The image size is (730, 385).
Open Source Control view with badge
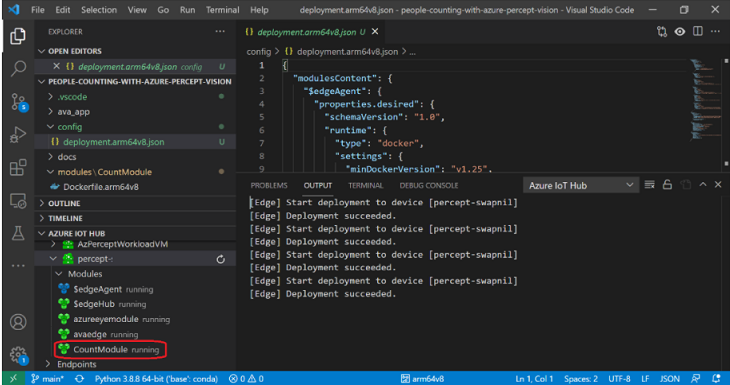[x=19, y=102]
